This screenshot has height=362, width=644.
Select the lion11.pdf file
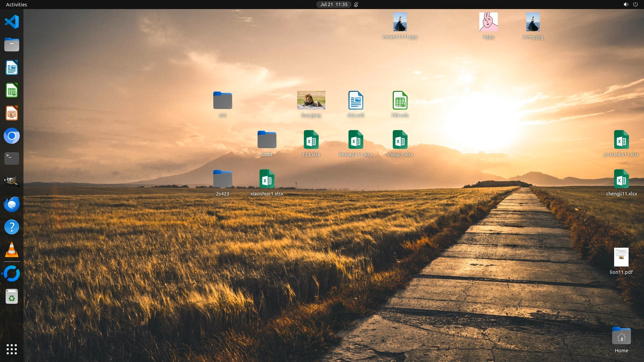click(x=621, y=257)
